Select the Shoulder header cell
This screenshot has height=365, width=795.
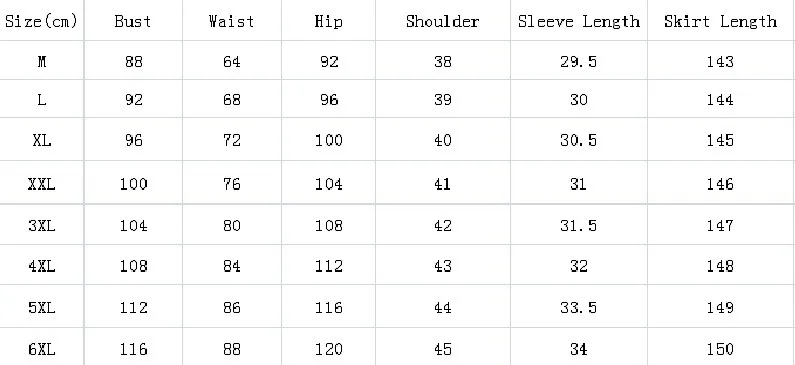tap(443, 20)
